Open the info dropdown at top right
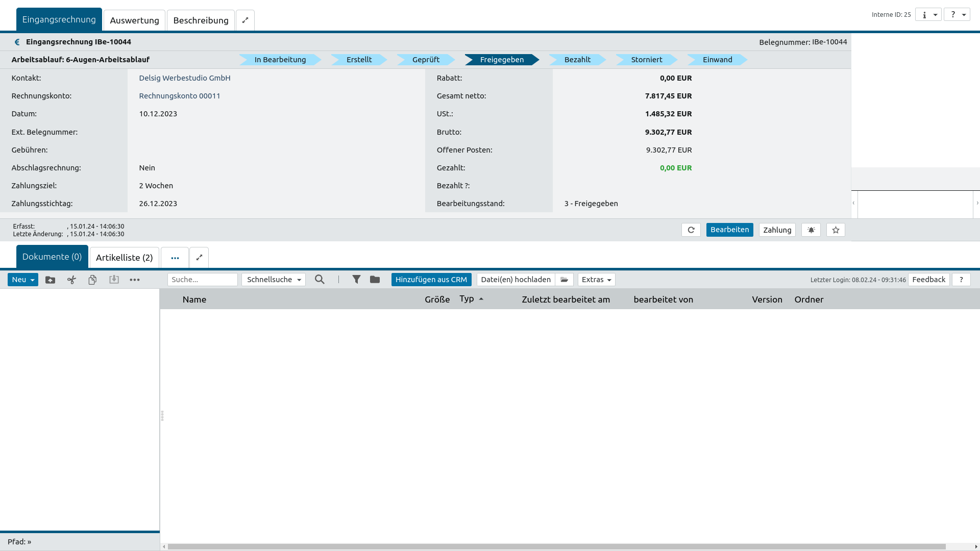The image size is (980, 551). coord(928,15)
